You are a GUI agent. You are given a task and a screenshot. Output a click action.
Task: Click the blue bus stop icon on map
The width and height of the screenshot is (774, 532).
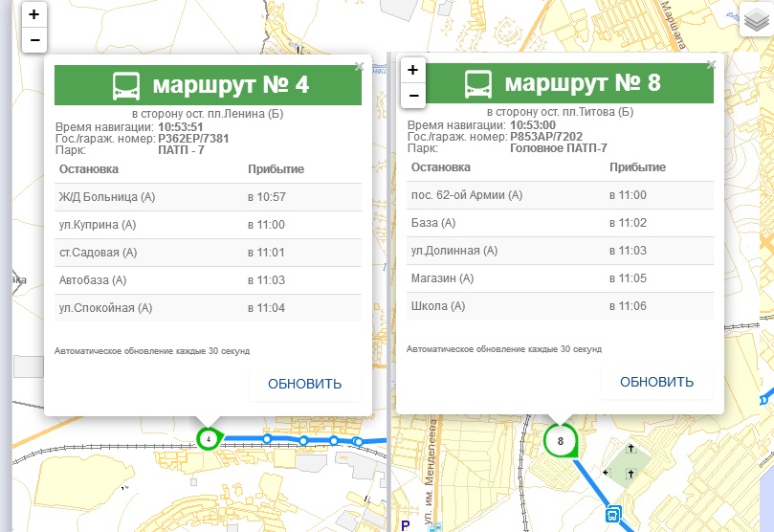[613, 515]
